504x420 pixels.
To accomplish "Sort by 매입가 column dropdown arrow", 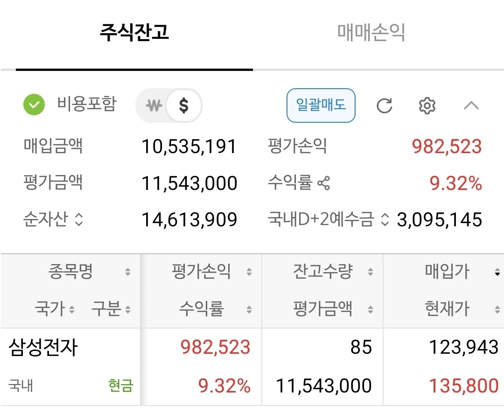I will 497,273.
